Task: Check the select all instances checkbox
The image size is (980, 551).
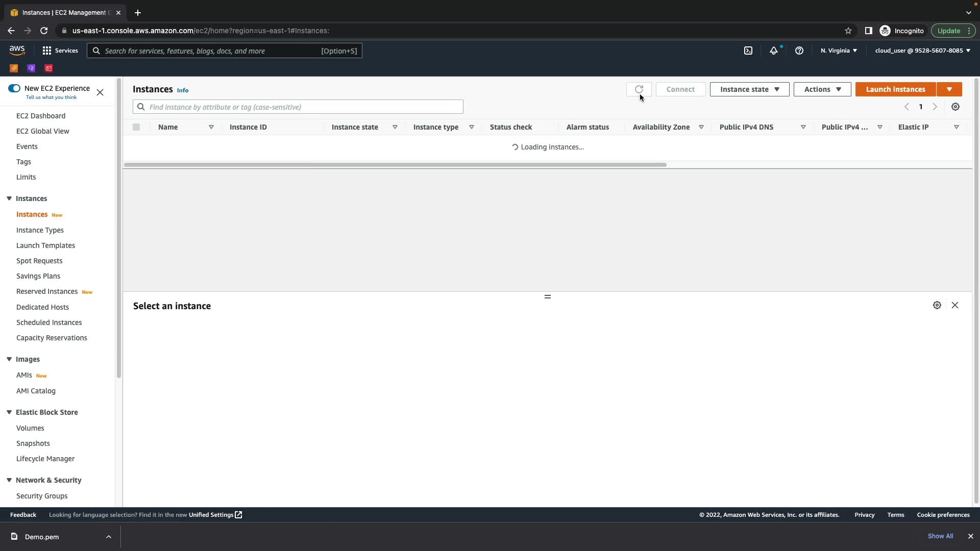Action: [x=136, y=127]
